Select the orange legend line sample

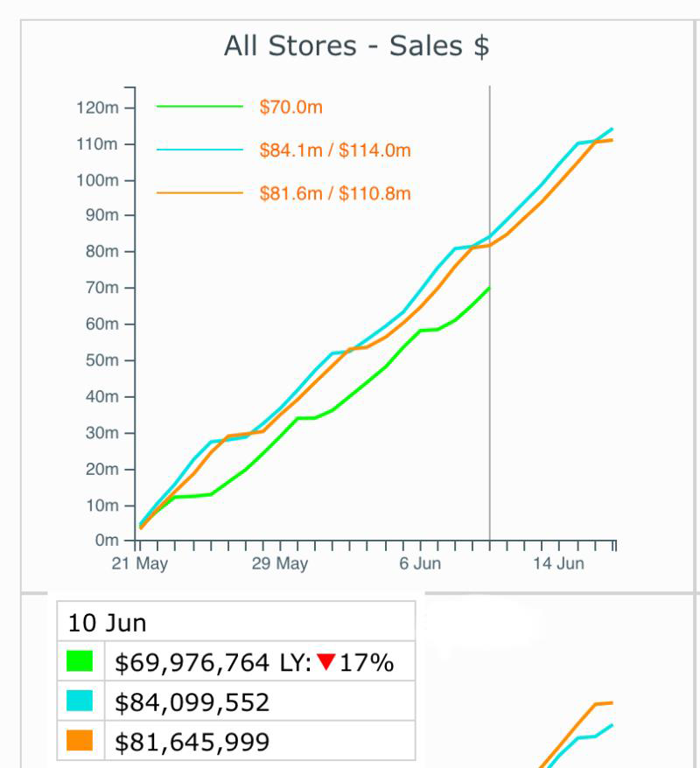point(199,193)
